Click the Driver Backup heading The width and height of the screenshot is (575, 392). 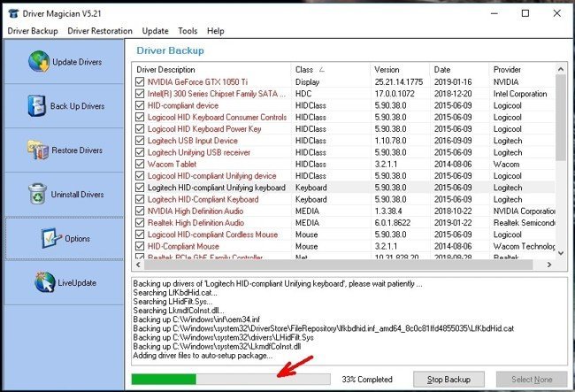click(x=170, y=50)
